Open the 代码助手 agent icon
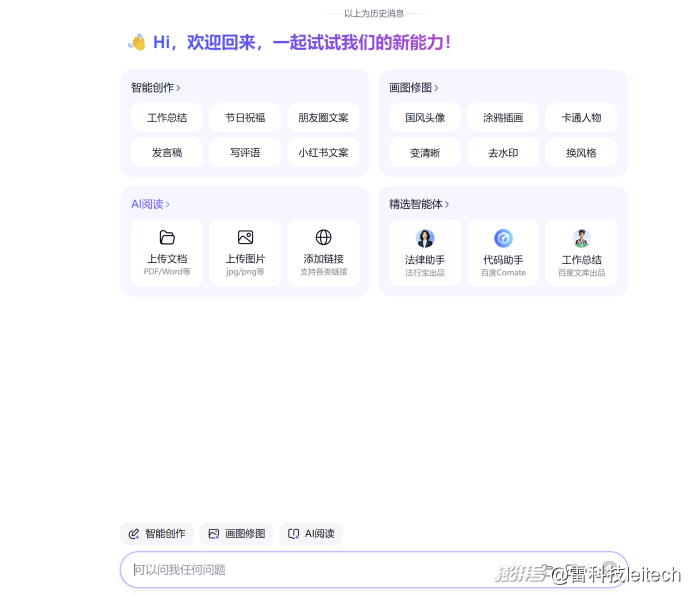690x595 pixels. pyautogui.click(x=503, y=238)
